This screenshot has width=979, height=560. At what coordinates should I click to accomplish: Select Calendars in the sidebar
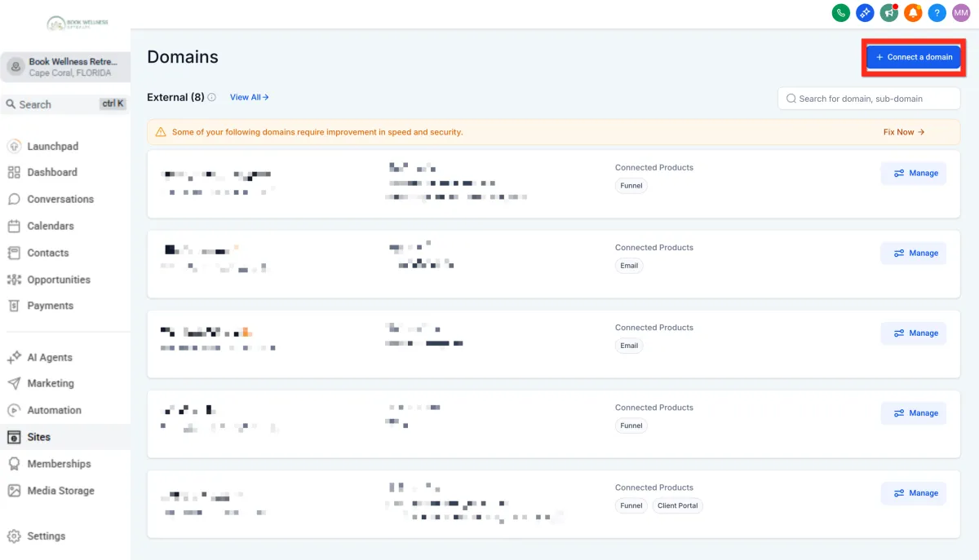[x=50, y=226]
